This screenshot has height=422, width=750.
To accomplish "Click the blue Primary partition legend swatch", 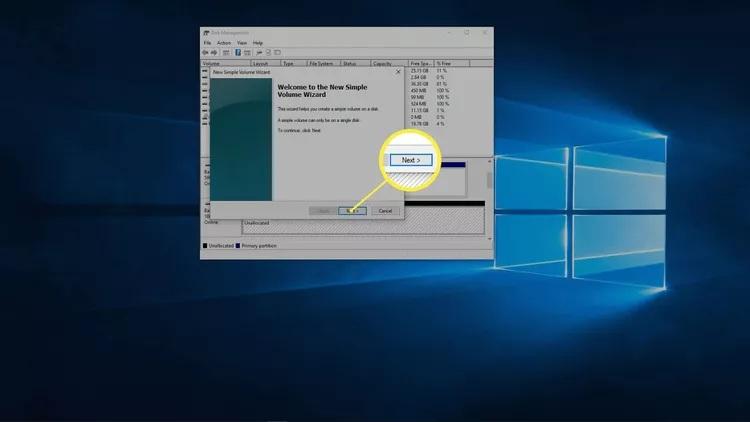I will (x=238, y=245).
